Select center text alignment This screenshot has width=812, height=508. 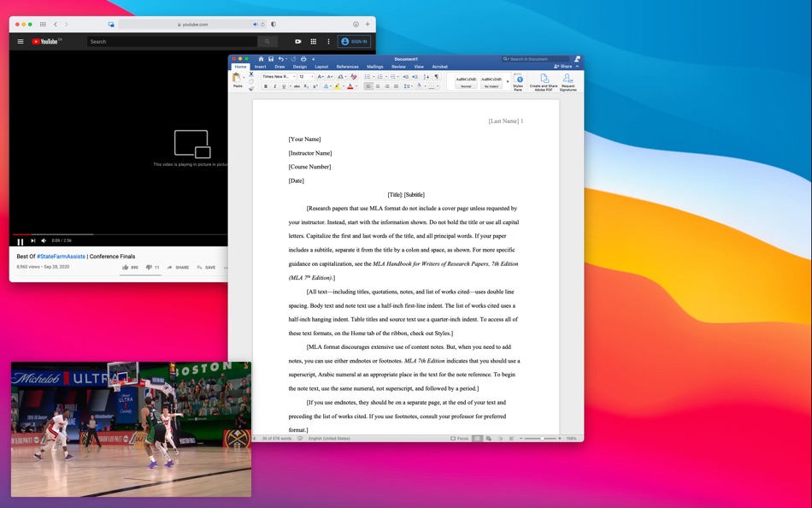(x=377, y=87)
